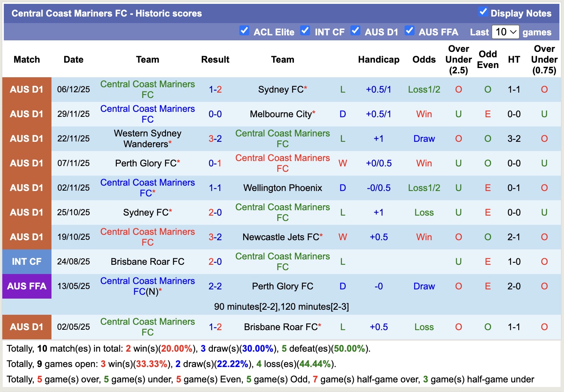
Task: Open Brisbane Roar FC in the 24/08/25 row
Action: tap(148, 262)
